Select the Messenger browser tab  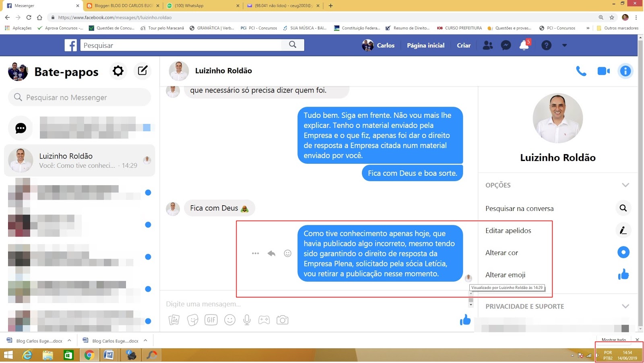[42, 6]
